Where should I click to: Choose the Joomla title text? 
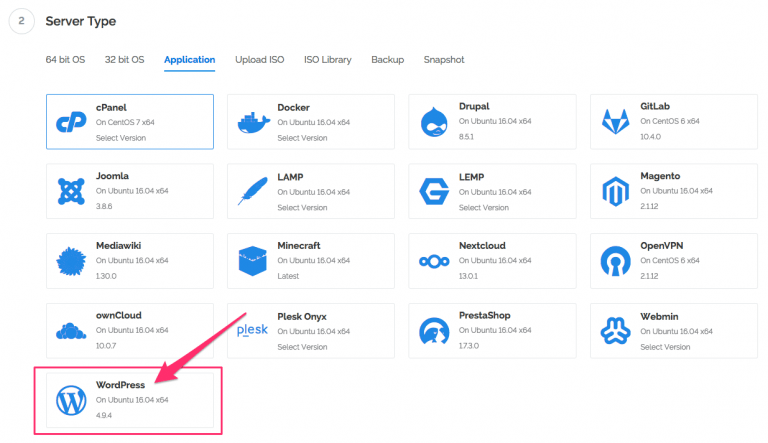pyautogui.click(x=112, y=176)
